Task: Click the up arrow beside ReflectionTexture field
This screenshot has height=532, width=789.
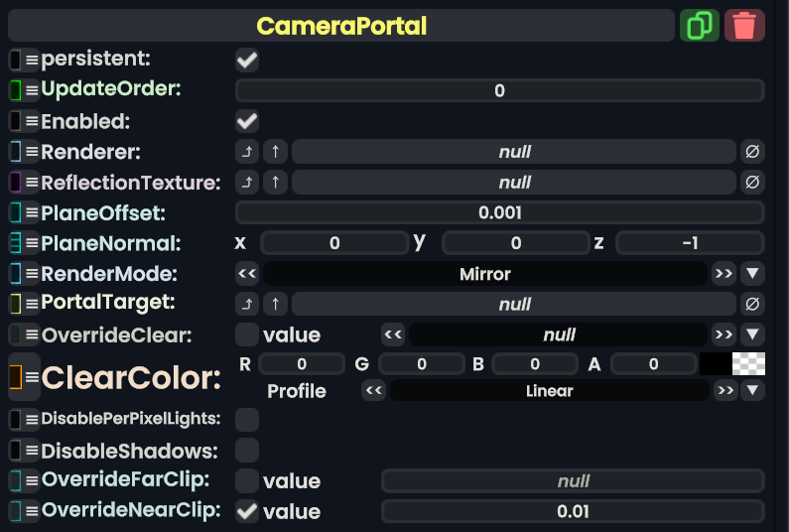Action: point(275,183)
